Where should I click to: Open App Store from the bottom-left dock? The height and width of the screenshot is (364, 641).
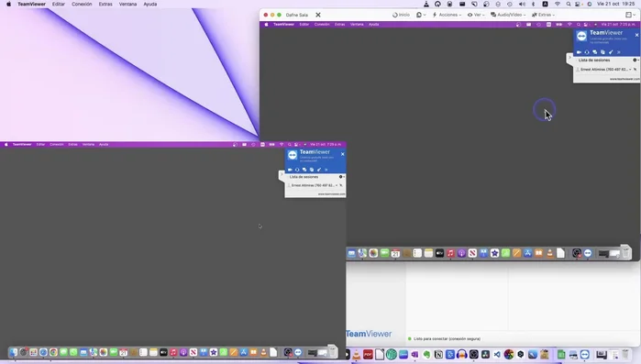[x=244, y=352]
